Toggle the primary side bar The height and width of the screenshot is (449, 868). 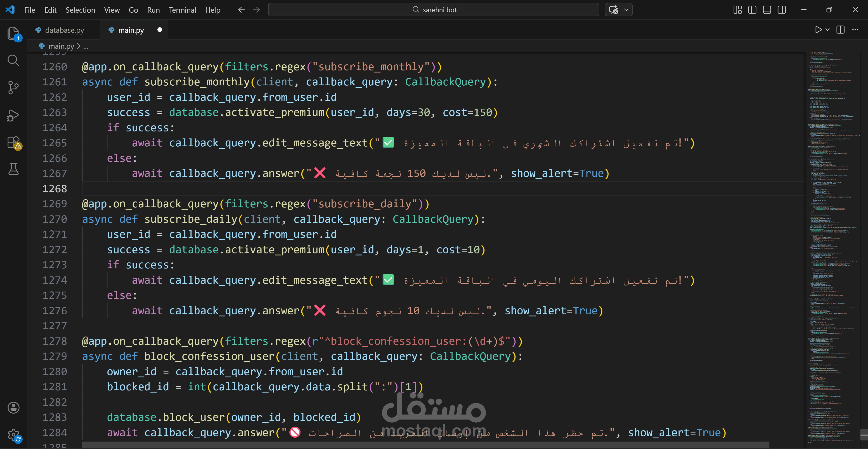[x=752, y=10]
